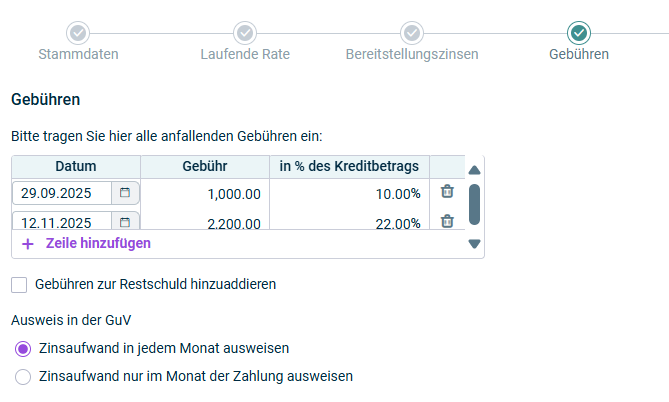Click the fee table scrollbar thumb
The height and width of the screenshot is (402, 669).
[x=474, y=203]
